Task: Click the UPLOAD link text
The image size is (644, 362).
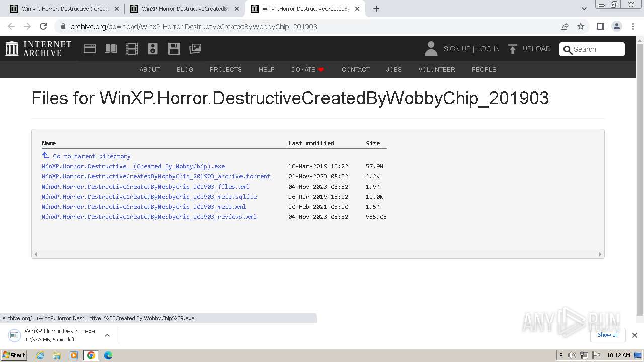Action: pyautogui.click(x=537, y=49)
